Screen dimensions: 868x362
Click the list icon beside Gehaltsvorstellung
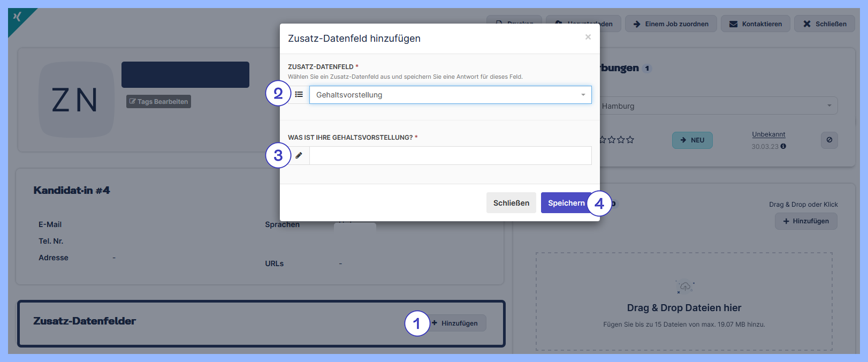[x=299, y=95]
